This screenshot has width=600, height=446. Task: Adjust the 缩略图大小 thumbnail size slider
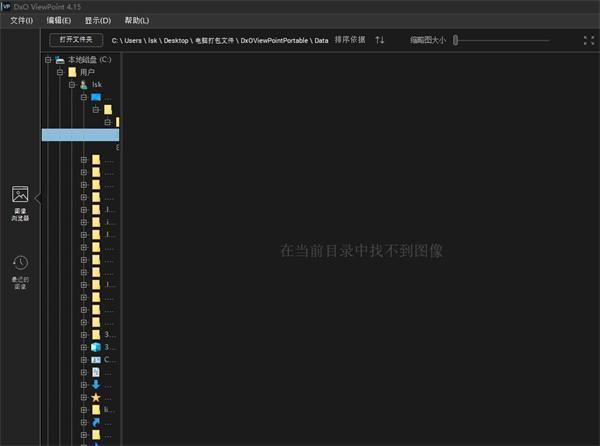pyautogui.click(x=455, y=40)
